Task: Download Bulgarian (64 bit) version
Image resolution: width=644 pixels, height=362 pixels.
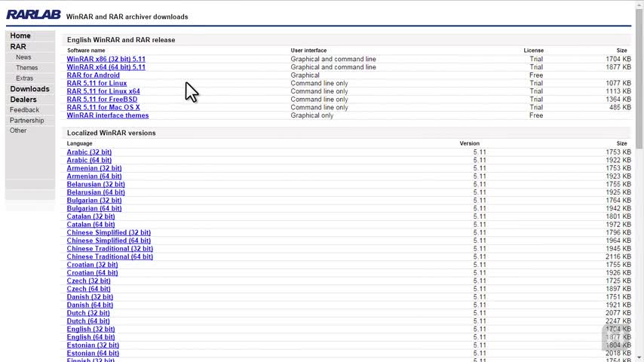Action: pos(94,208)
